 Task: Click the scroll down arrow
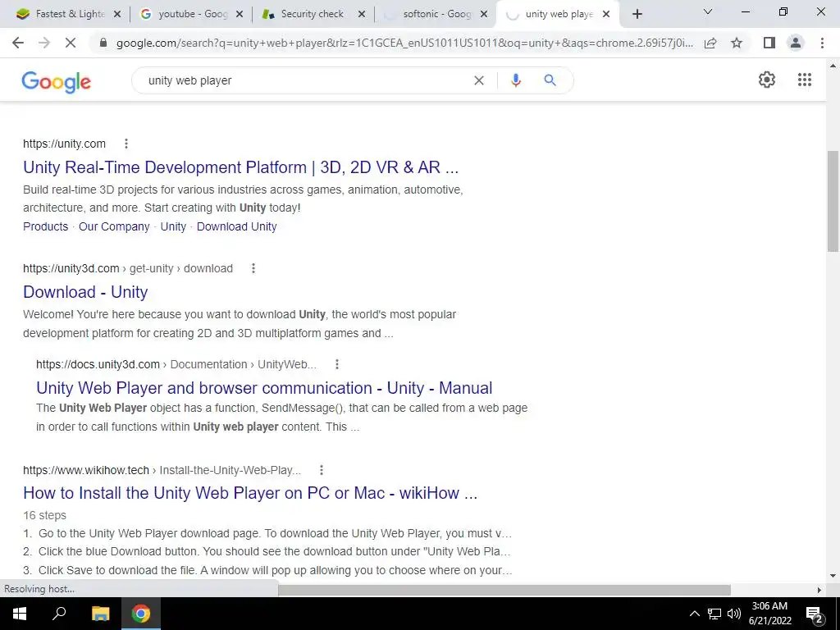pyautogui.click(x=833, y=576)
